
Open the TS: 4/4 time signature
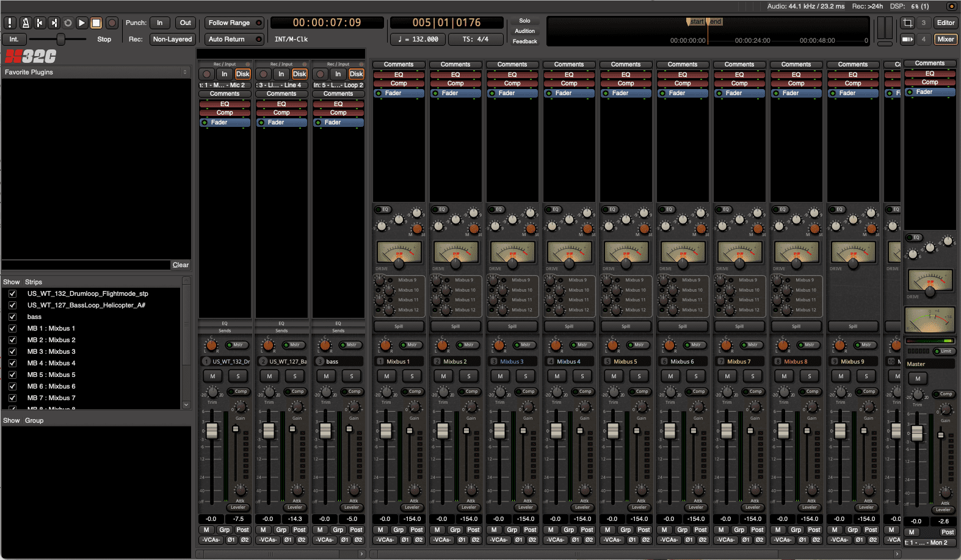476,39
